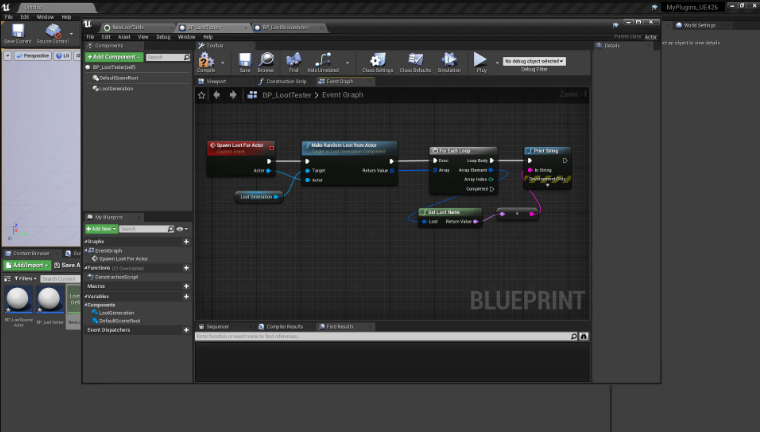
Task: Open Class Defaults
Action: click(x=415, y=62)
